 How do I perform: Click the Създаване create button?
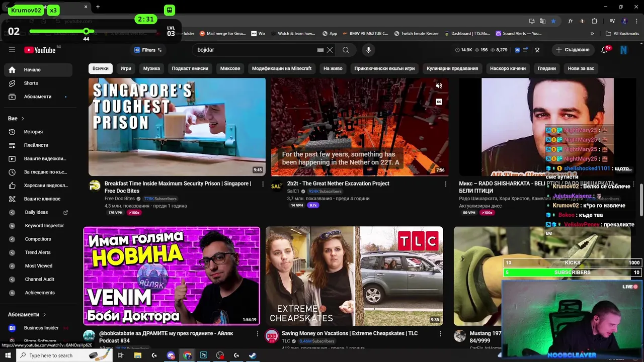(572, 50)
